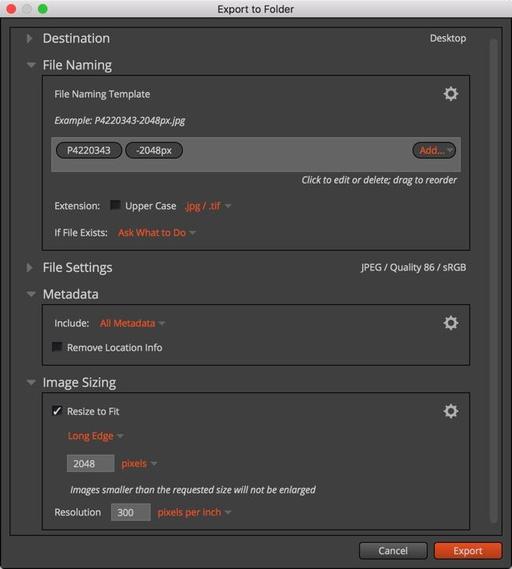Open the .jpg / .tif extension dropdown

point(208,206)
